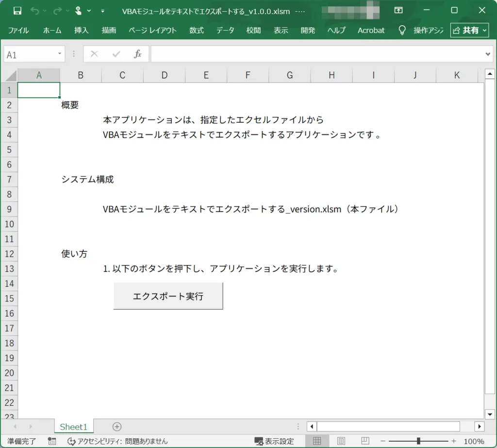Viewport: 497px width, 448px height.
Task: Click the Sheet1 tab
Action: (73, 427)
